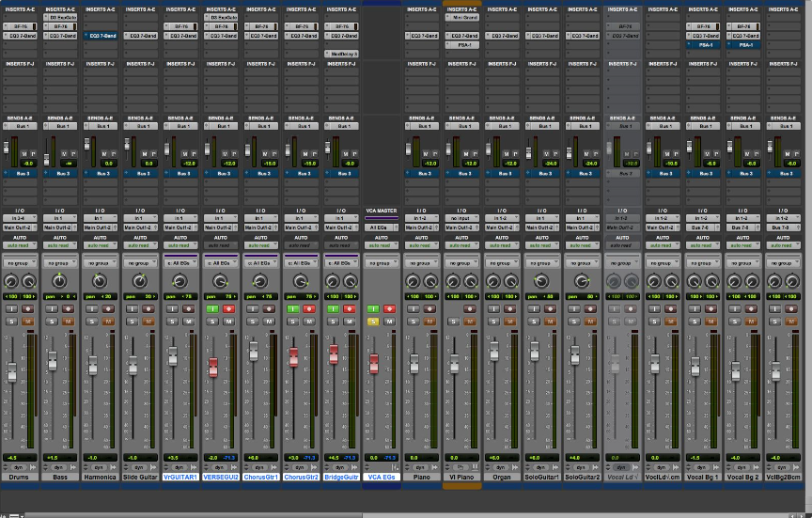The image size is (812, 518).
Task: Click the VCA EGs output window icon
Action: click(394, 467)
